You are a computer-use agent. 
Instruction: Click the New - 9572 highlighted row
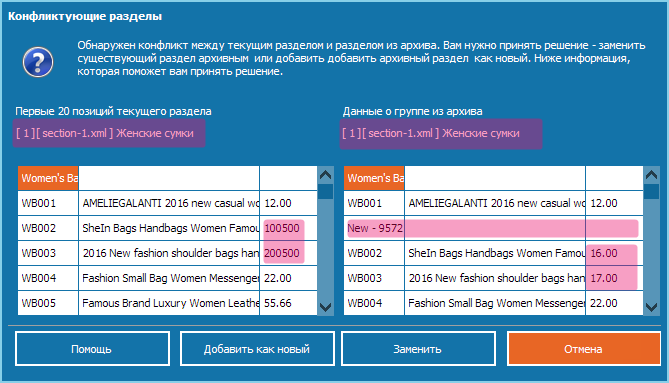click(x=492, y=228)
